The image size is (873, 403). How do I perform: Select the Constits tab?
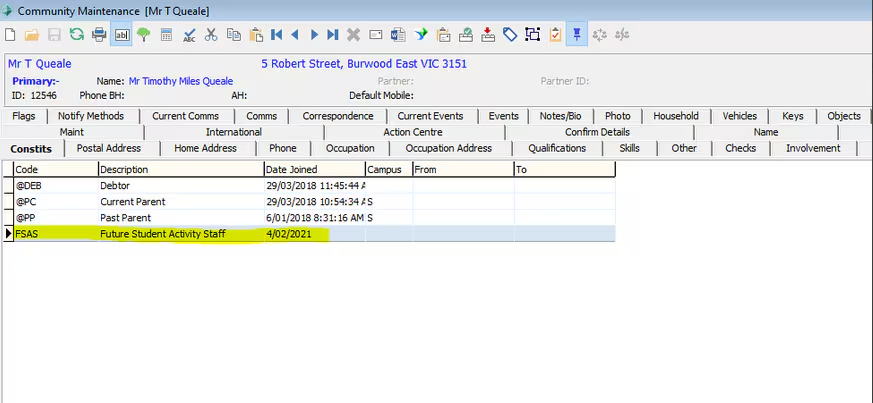click(x=31, y=148)
